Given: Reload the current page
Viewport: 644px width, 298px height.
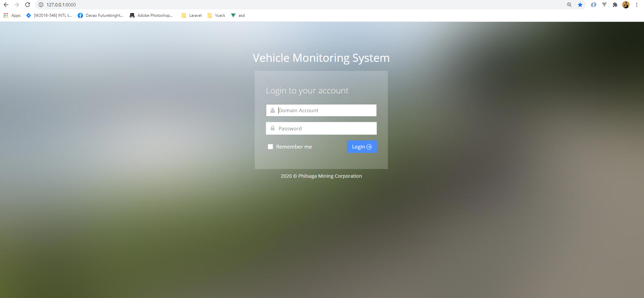Looking at the screenshot, I should click(x=28, y=5).
